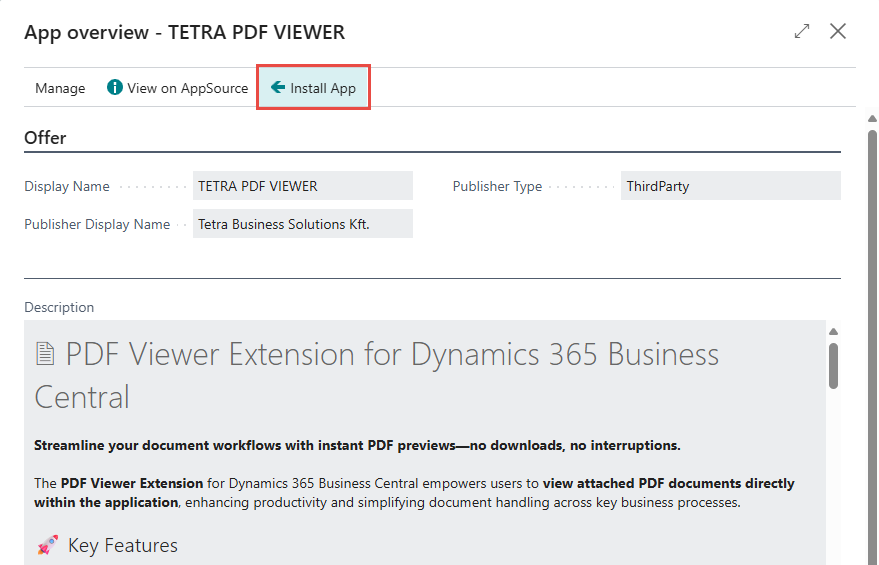The image size is (879, 565).
Task: Click the Description box scrollbar thumb
Action: 834,366
